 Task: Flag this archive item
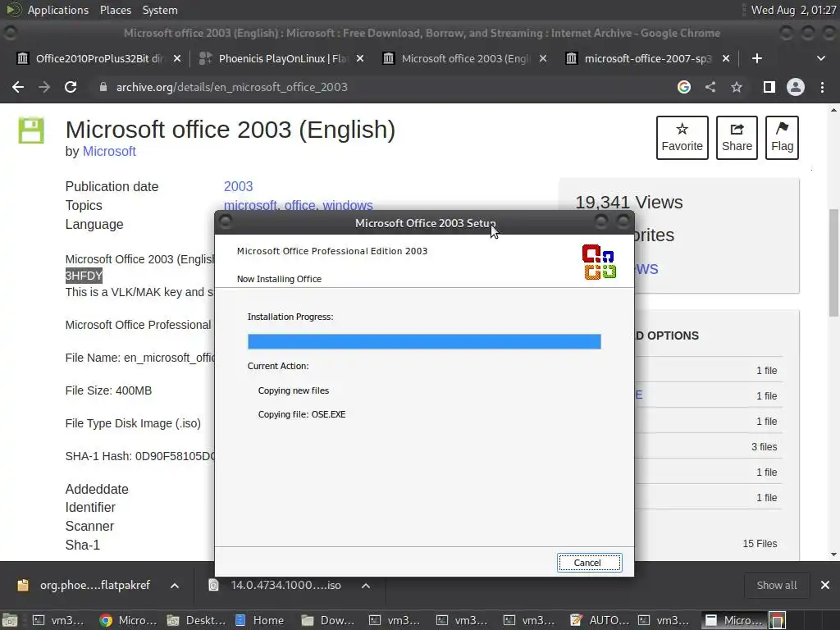point(782,138)
